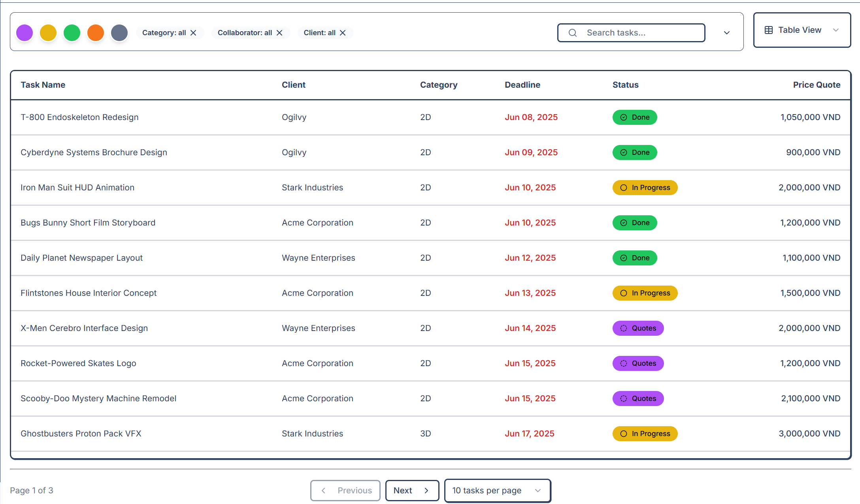Open Bugs Bunny Short Film Storyboard task
This screenshot has width=860, height=504.
tap(88, 223)
